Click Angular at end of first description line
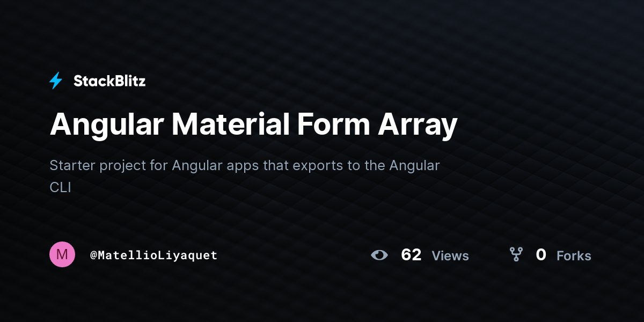The height and width of the screenshot is (322, 644). (415, 166)
